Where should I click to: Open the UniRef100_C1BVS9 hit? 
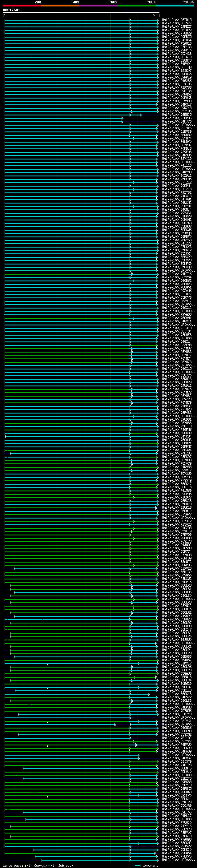point(177,132)
